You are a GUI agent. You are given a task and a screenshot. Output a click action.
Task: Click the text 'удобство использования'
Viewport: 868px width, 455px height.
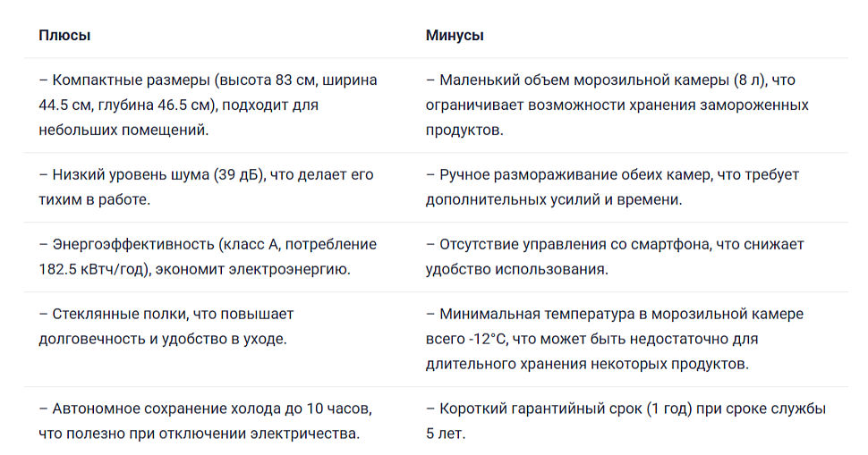point(515,269)
